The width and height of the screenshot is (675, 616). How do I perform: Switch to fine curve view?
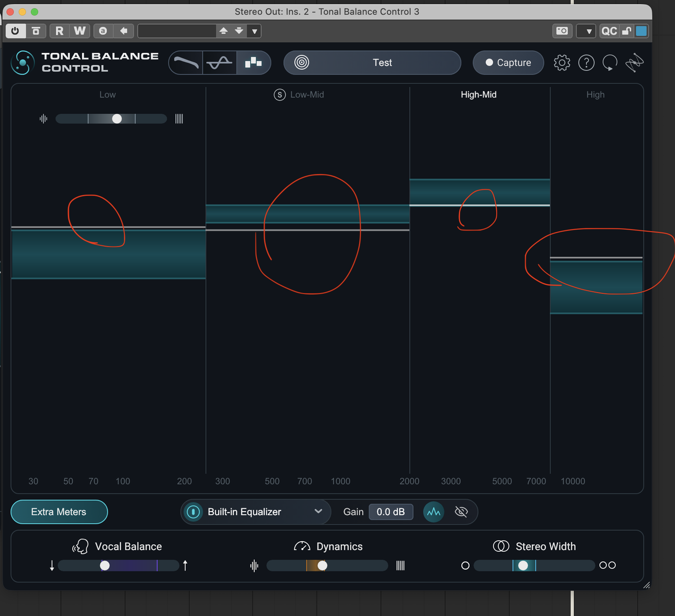point(219,63)
